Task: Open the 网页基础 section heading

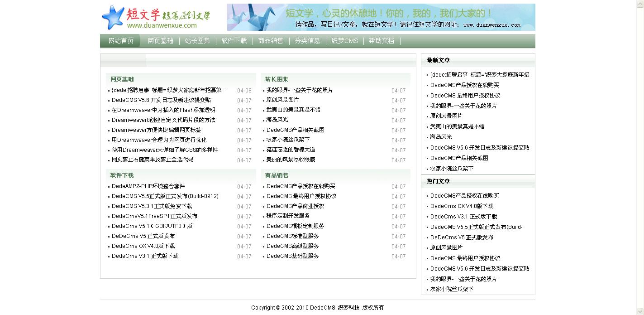Action: pyautogui.click(x=122, y=79)
